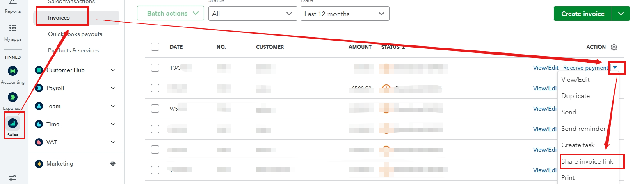The height and width of the screenshot is (184, 644).
Task: Click the Customer Hub icon
Action: pos(39,70)
